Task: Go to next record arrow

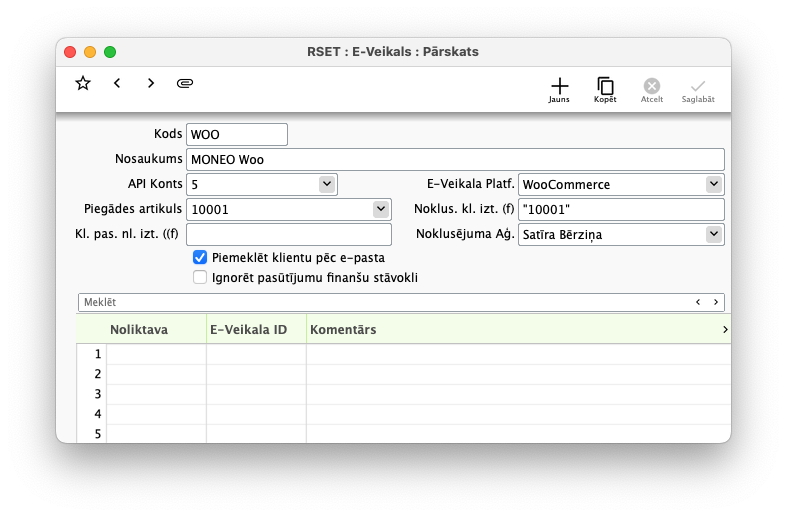Action: 151,83
